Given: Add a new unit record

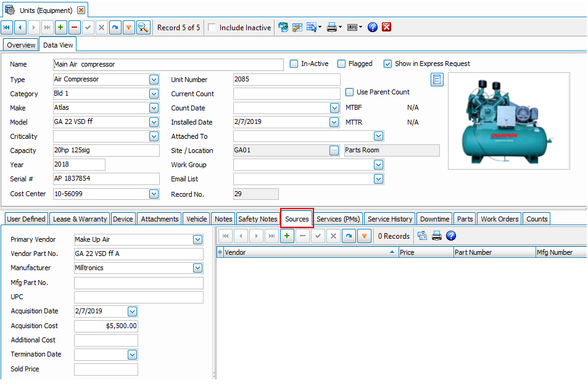Looking at the screenshot, I should click(60, 27).
